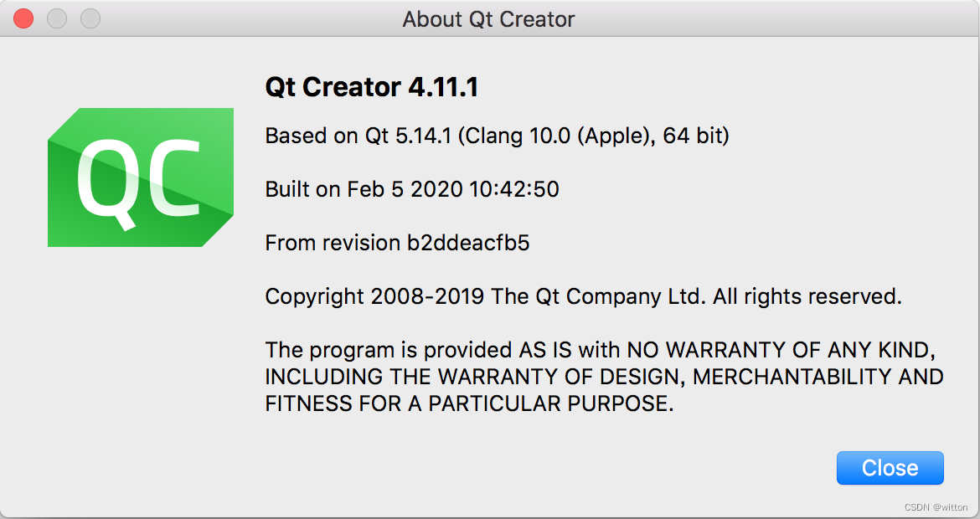Click the 'From revision' label text

333,243
